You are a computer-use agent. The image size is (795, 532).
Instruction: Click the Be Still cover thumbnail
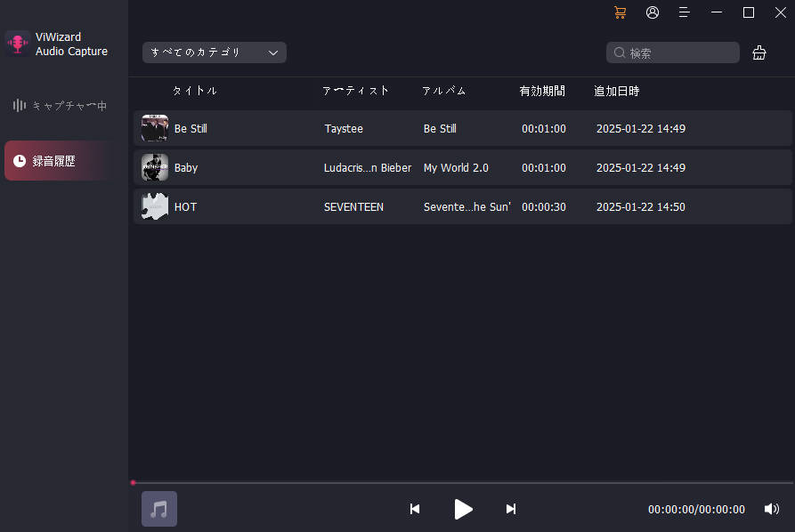[155, 128]
